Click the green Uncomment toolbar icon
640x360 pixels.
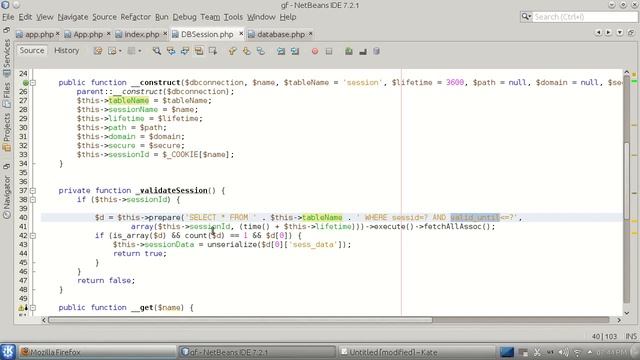[x=349, y=51]
